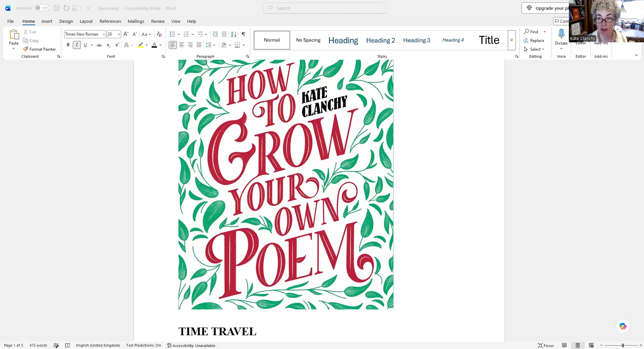Expand the numbering list dropdown arrow
644x349 pixels.
coord(193,34)
